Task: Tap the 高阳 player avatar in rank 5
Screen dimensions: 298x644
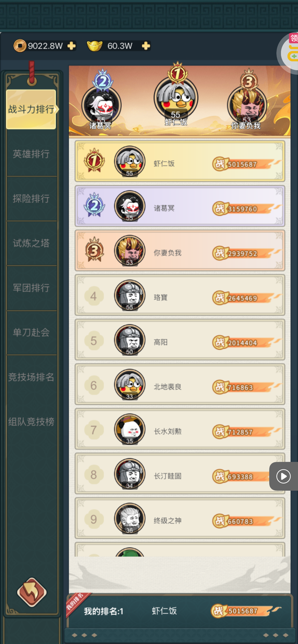Action: pyautogui.click(x=130, y=340)
